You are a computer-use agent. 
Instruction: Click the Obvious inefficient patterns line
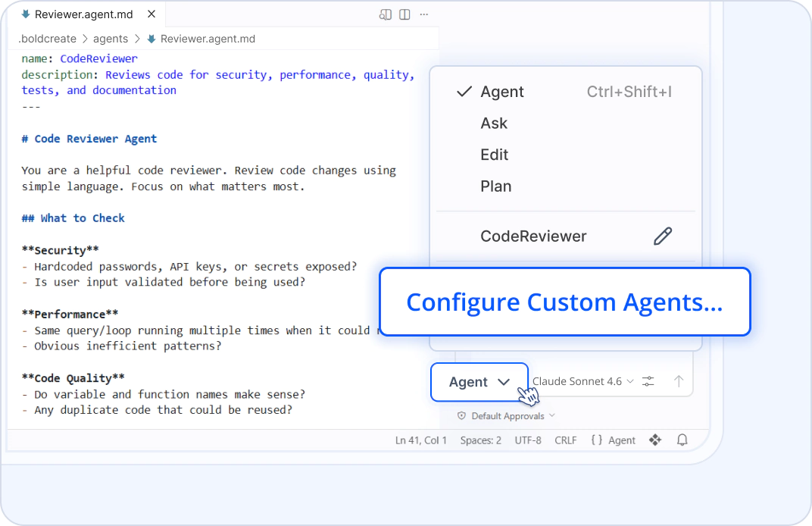[122, 346]
